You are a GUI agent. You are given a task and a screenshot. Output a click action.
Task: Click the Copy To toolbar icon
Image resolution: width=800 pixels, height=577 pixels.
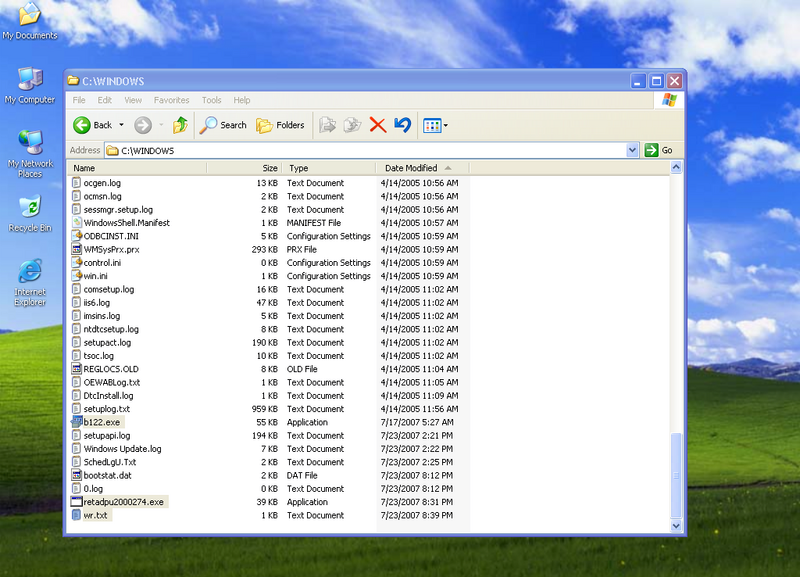pos(351,125)
